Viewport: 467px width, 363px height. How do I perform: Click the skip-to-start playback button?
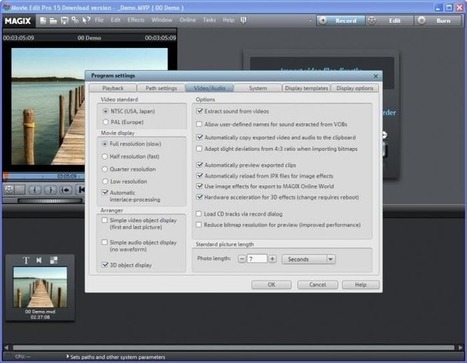point(80,190)
